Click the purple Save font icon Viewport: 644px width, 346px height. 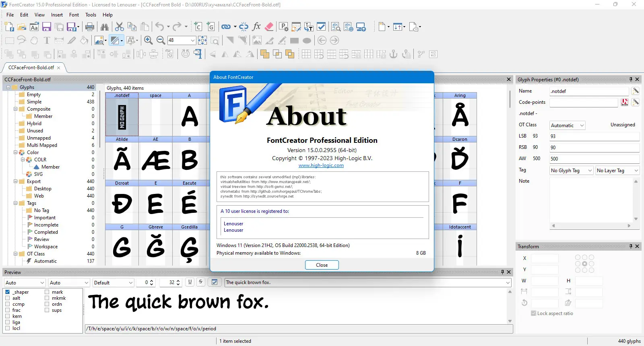tap(47, 27)
